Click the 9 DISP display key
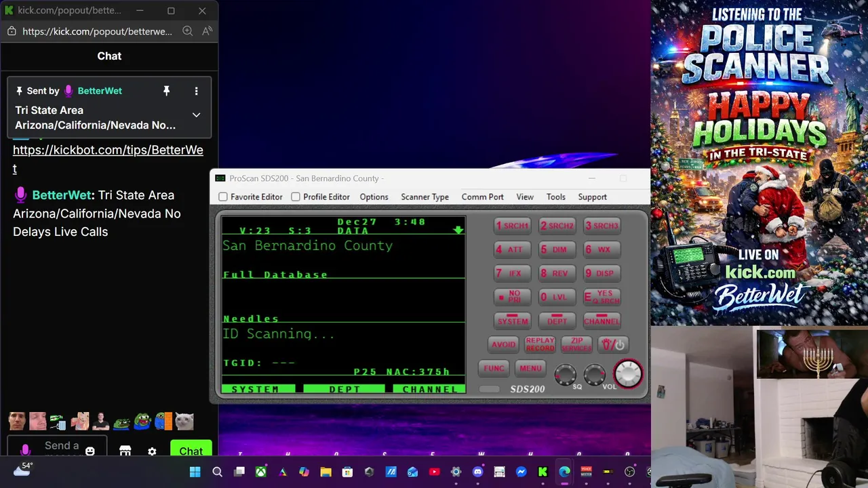The image size is (868, 488). tap(601, 273)
